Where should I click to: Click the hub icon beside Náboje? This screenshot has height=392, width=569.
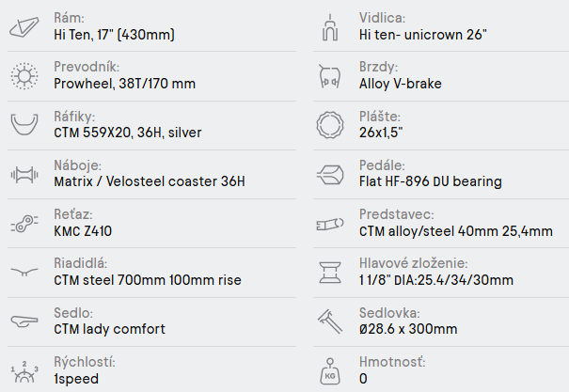[x=23, y=173]
